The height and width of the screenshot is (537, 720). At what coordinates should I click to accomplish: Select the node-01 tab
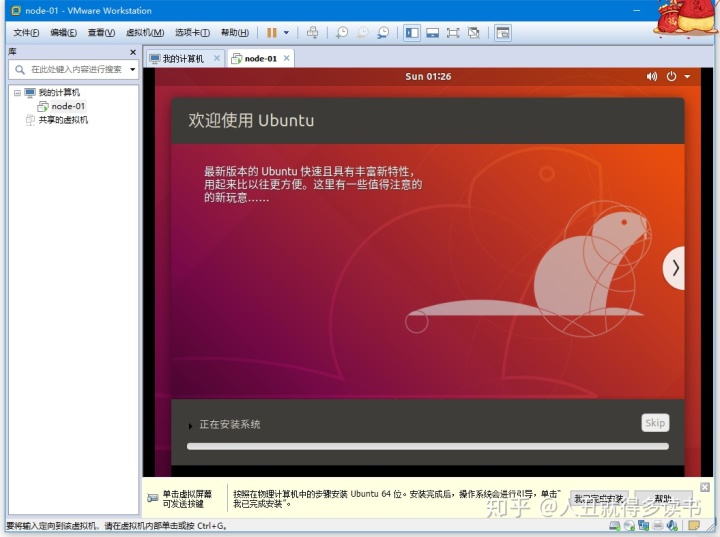[x=260, y=59]
